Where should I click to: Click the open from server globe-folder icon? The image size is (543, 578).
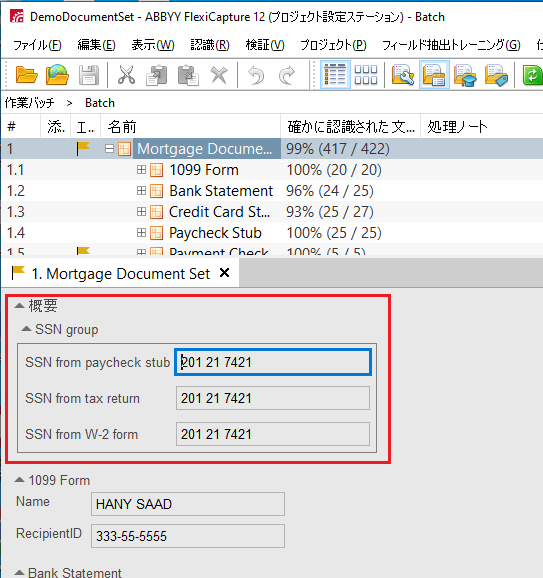point(57,75)
